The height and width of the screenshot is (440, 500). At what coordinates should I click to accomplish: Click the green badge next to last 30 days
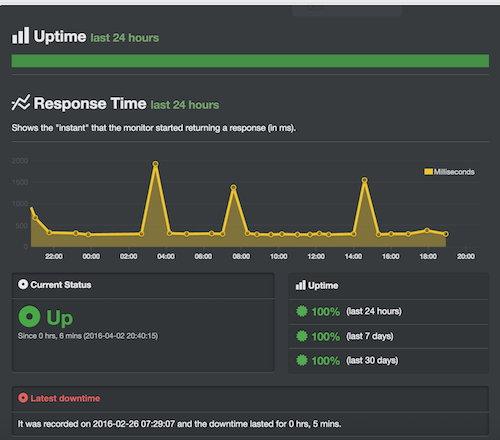tap(302, 360)
